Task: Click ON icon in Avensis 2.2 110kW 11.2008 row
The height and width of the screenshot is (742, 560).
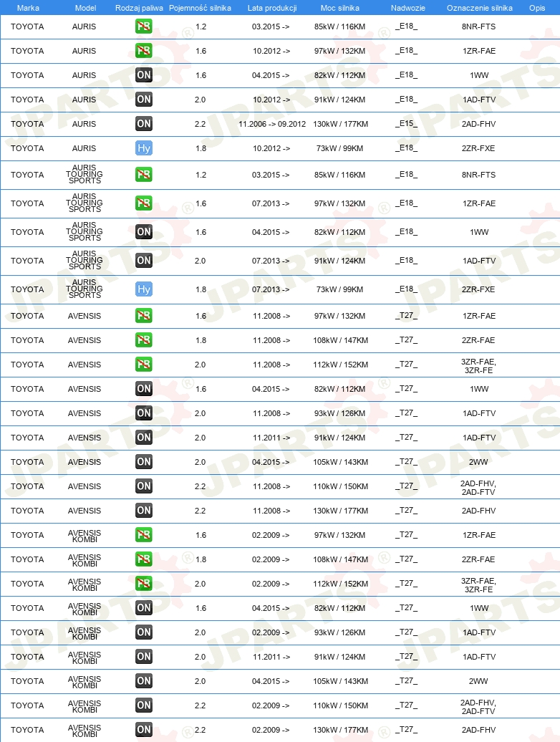Action: click(x=144, y=486)
